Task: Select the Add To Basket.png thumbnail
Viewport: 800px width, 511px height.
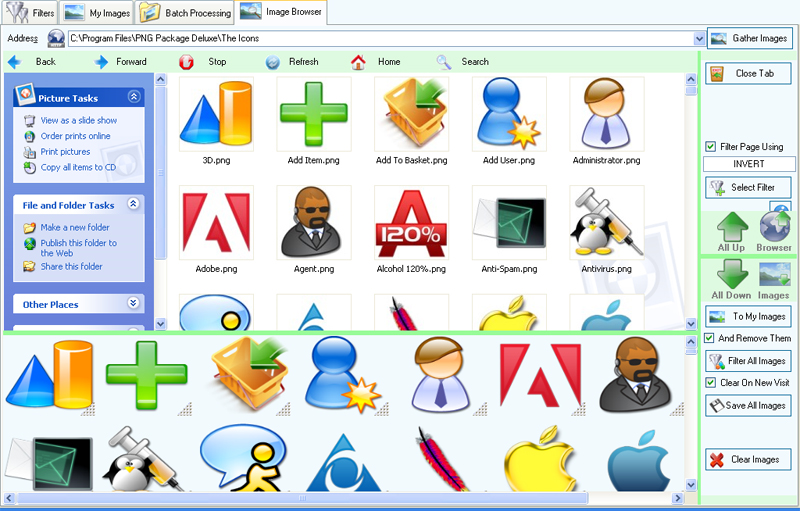Action: click(411, 114)
